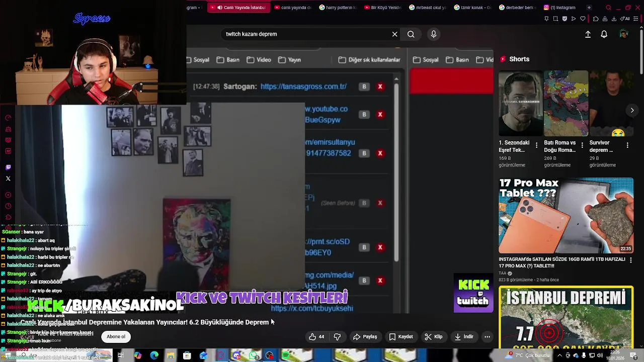Open the YouTube account avatar

(x=624, y=34)
